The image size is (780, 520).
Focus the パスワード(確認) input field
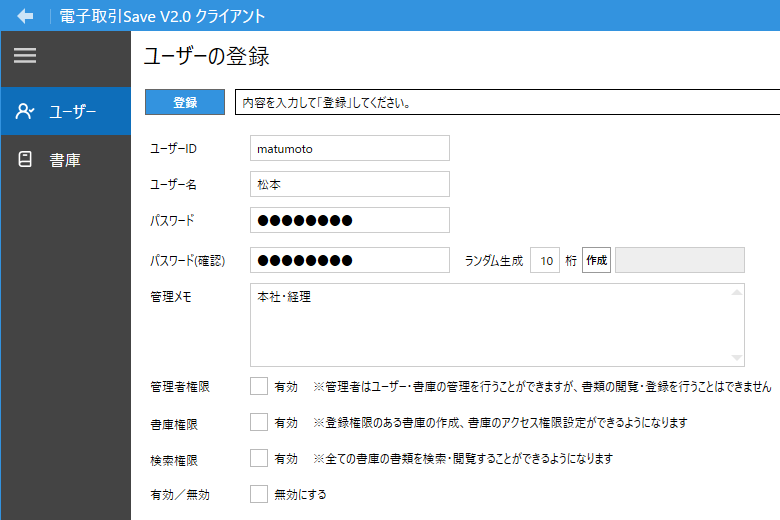pyautogui.click(x=349, y=260)
